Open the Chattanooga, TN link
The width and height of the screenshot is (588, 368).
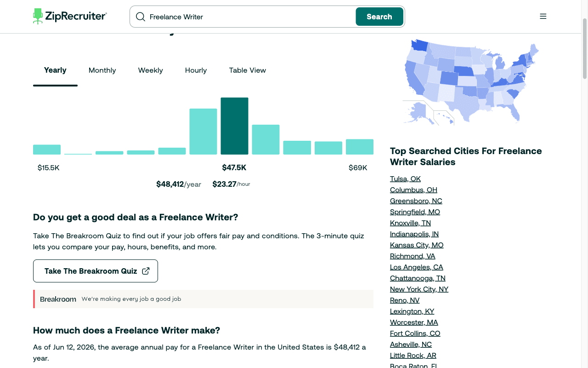(418, 278)
